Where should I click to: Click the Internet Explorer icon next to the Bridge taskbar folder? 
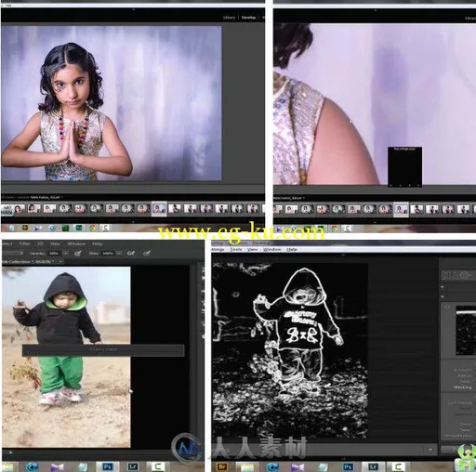click(x=272, y=466)
